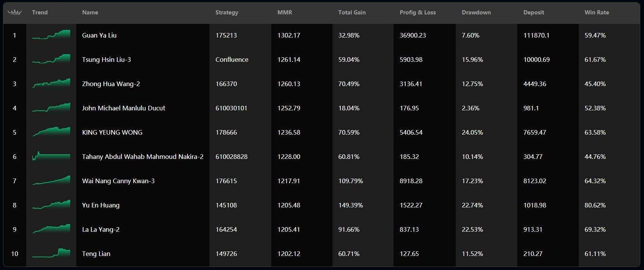View Tsung Hsin Liu-3 trend sparkline
Viewport: 644px width, 270px height.
point(51,59)
